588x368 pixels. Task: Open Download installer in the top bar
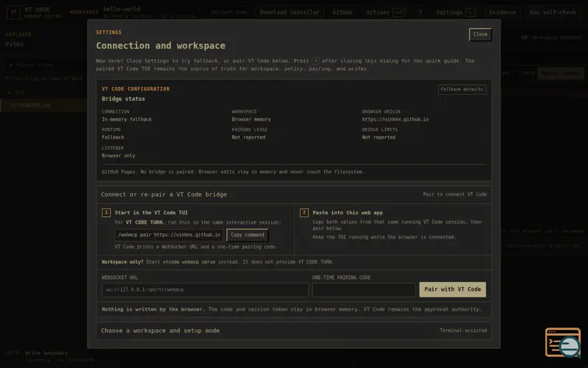click(x=290, y=13)
